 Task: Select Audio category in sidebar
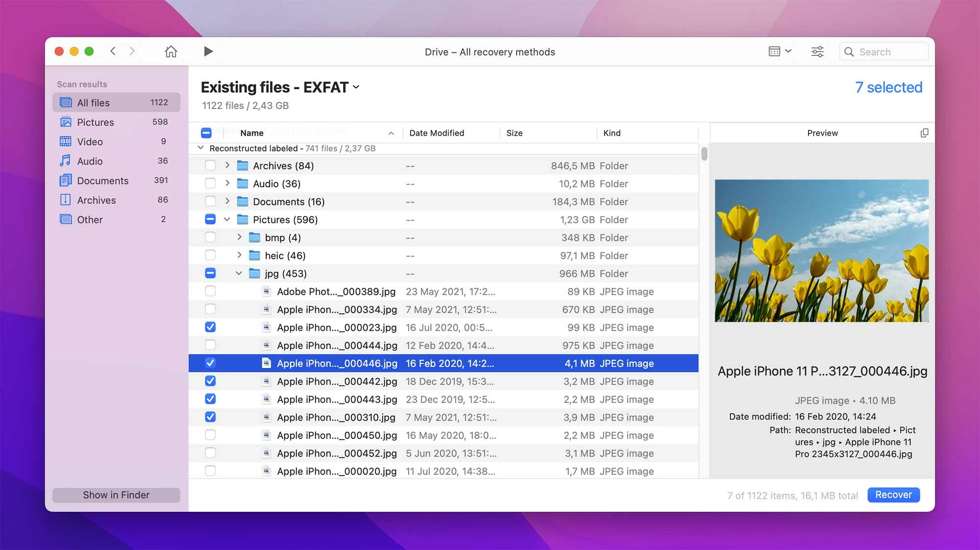coord(90,161)
